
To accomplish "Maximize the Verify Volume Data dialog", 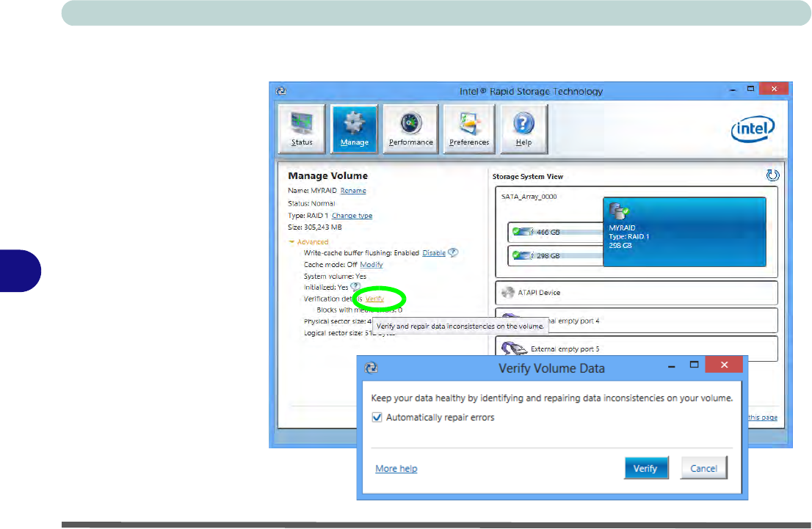I will pos(695,365).
